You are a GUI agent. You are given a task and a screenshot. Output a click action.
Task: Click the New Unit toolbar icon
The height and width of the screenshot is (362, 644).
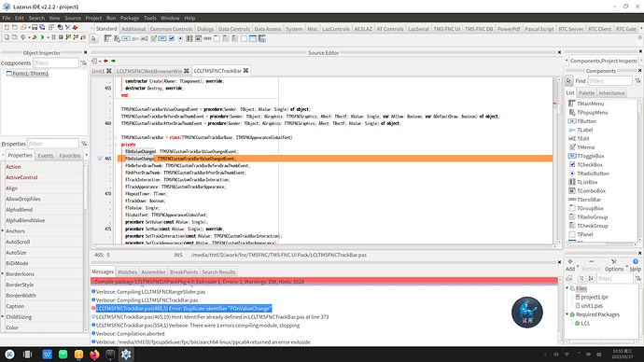7,27
